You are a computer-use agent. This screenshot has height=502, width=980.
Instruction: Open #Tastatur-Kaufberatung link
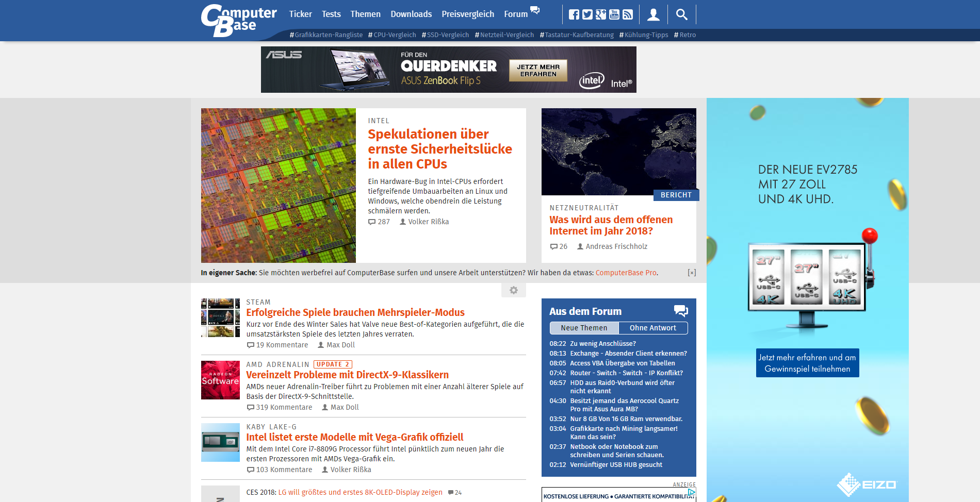(577, 35)
